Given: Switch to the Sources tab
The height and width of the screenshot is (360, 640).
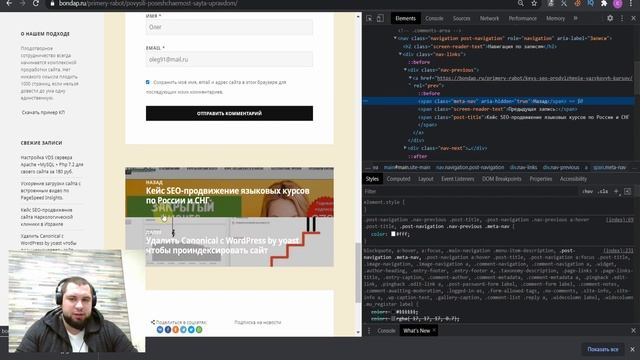Looking at the screenshot, I should [x=461, y=18].
